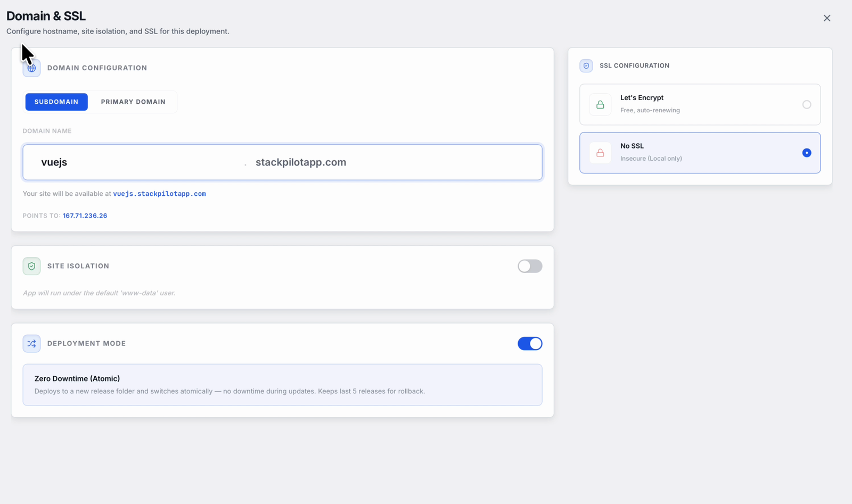Image resolution: width=852 pixels, height=504 pixels.
Task: Click the Site Isolation heading
Action: click(78, 266)
